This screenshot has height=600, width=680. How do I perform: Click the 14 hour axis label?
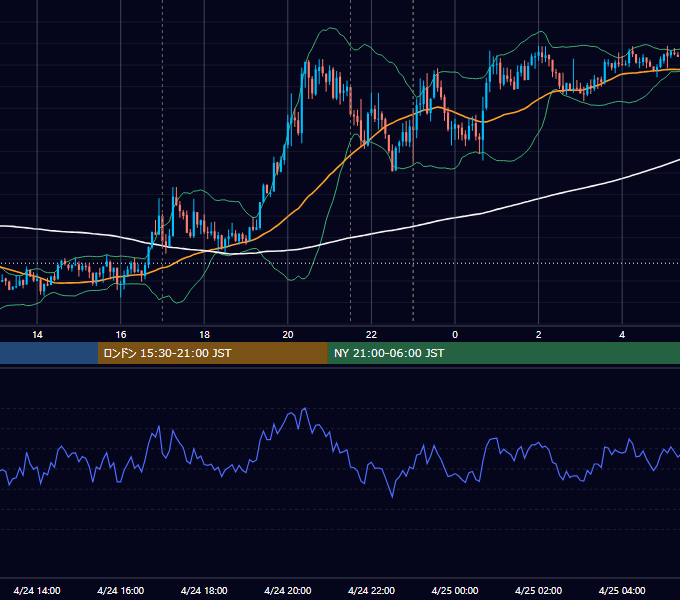pyautogui.click(x=37, y=335)
